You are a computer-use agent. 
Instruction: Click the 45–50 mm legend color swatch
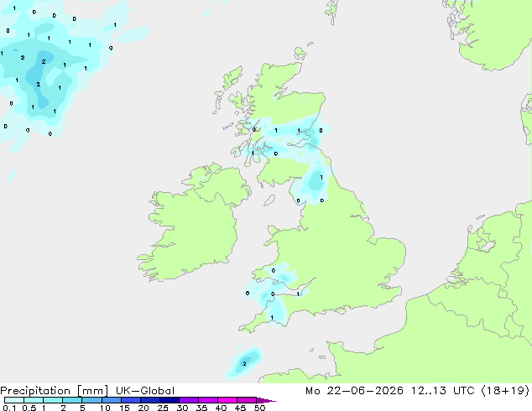click(x=247, y=400)
